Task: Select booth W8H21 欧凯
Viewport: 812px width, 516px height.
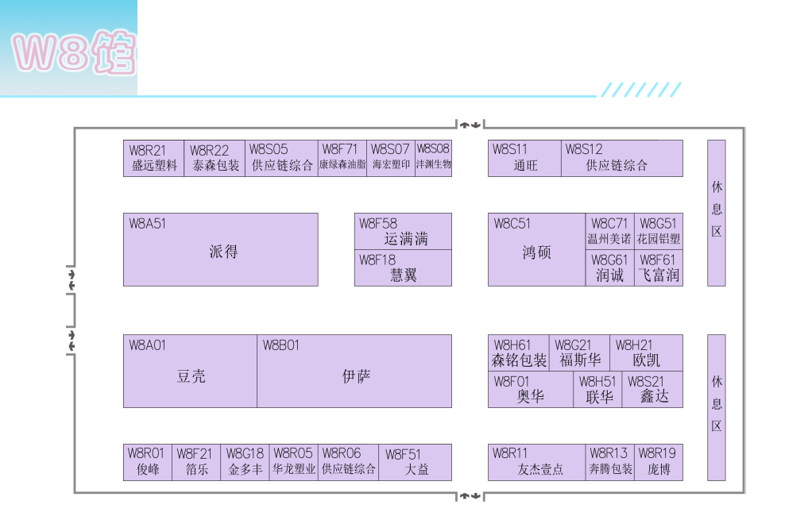Action: coord(646,352)
